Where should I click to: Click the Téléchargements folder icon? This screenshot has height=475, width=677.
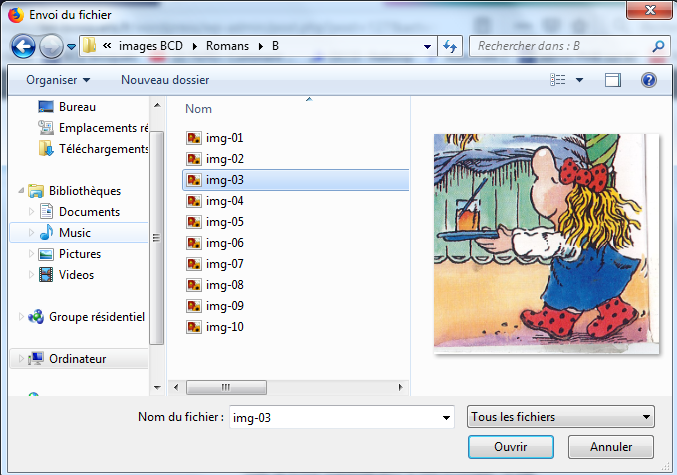[x=46, y=149]
